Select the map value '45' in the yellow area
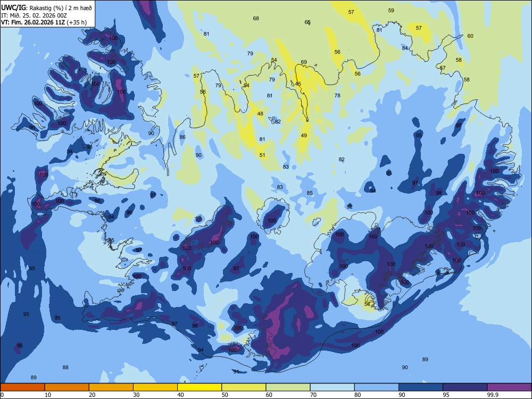This screenshot has width=532, height=399. pos(298,84)
